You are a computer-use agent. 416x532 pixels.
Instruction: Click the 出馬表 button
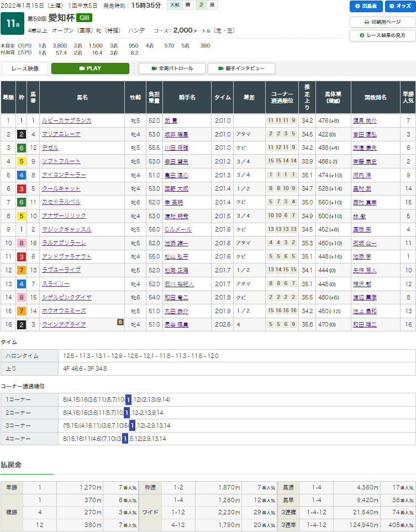(366, 7)
